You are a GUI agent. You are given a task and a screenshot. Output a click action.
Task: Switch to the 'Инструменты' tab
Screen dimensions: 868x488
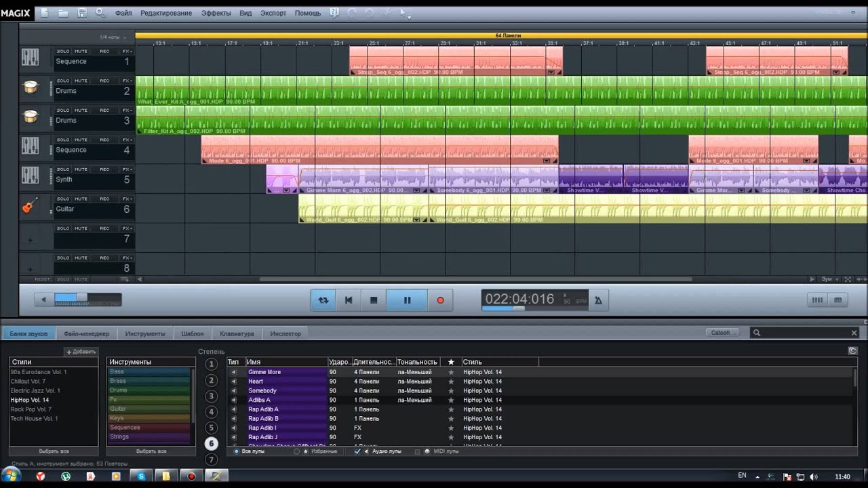click(x=145, y=333)
